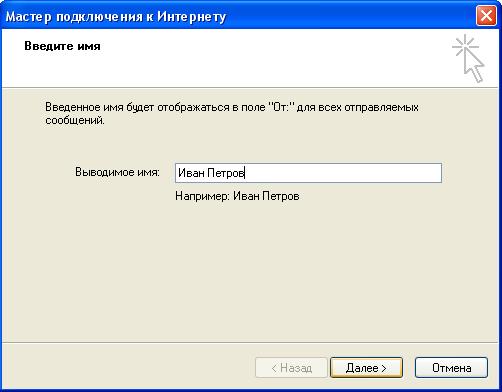Click the empty right part of the name field
Screen dimensions: 502x392
click(x=343, y=173)
